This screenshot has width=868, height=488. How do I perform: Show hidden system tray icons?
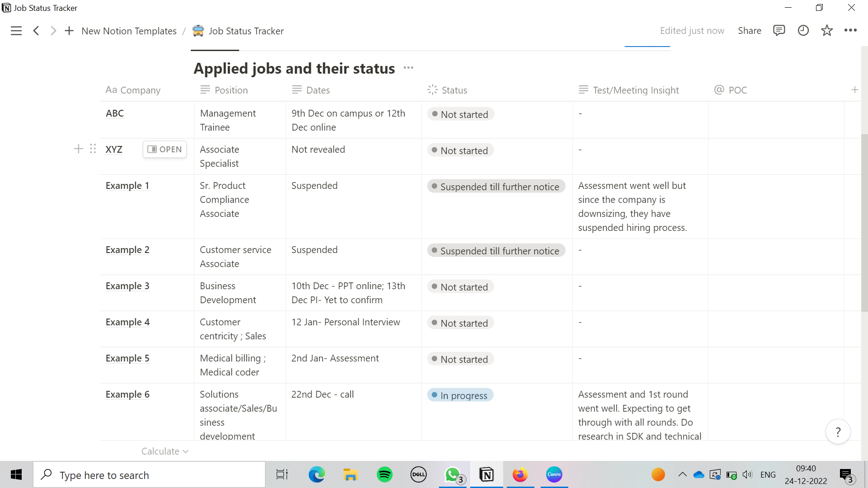coord(683,474)
